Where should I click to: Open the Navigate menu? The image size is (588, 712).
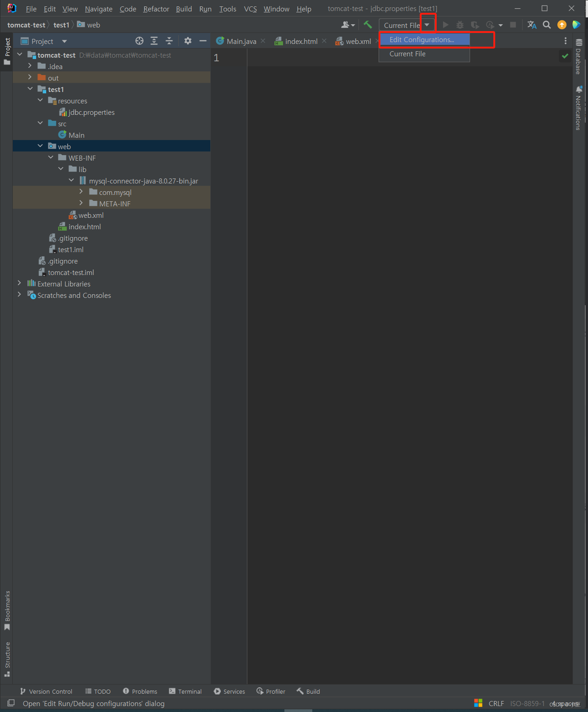(x=99, y=9)
